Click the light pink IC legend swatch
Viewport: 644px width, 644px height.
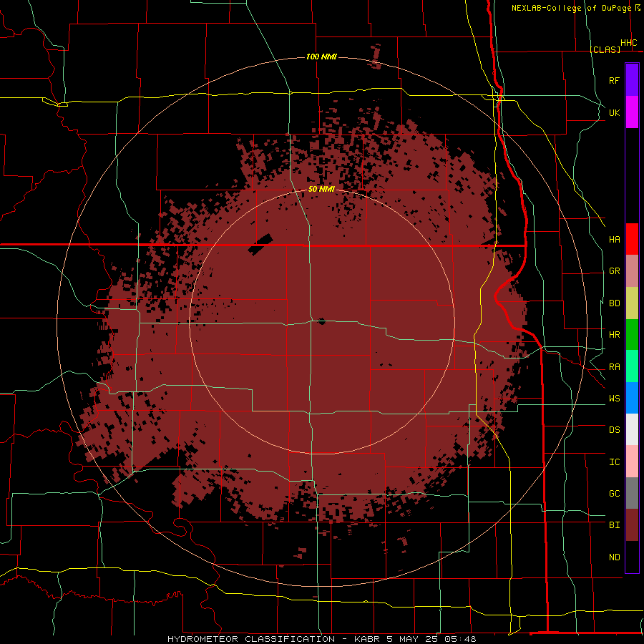(x=632, y=462)
